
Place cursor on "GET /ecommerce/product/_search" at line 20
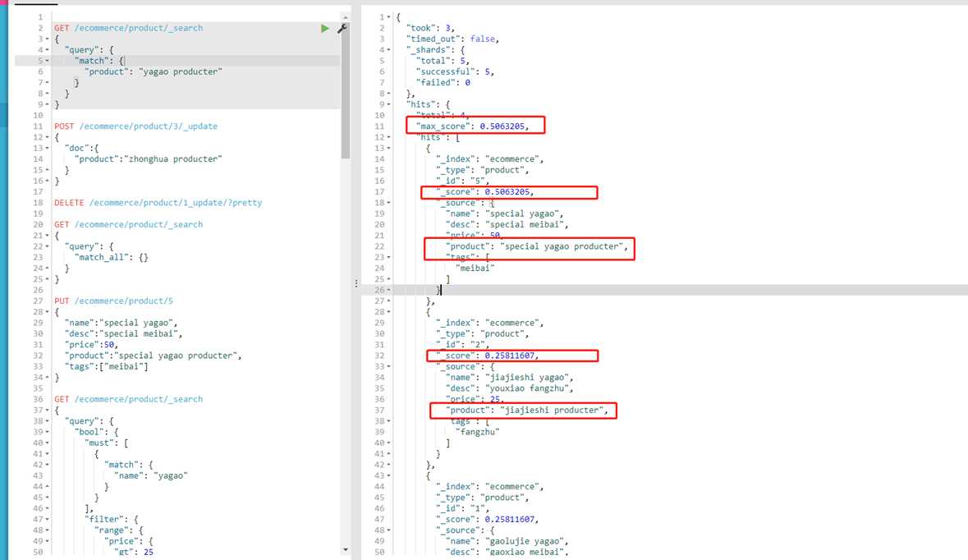(x=128, y=225)
